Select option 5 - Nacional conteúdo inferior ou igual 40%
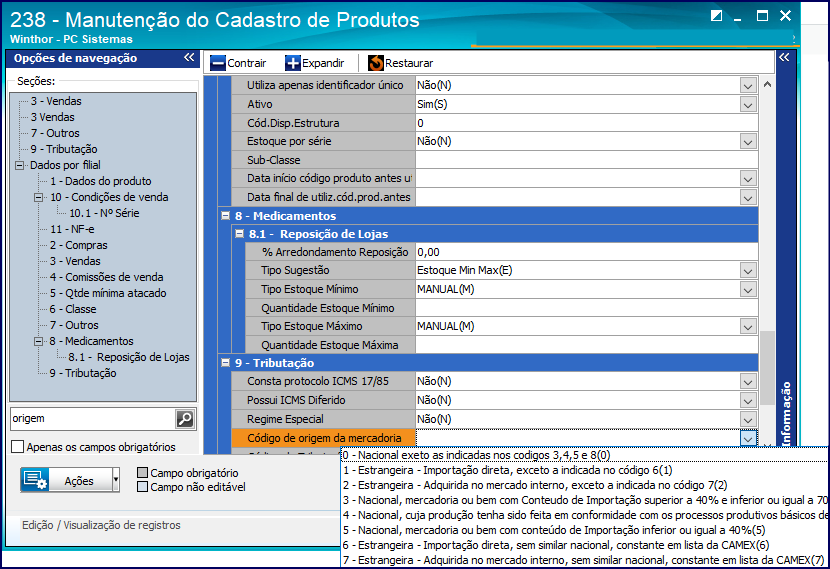This screenshot has width=830, height=569. click(x=584, y=530)
